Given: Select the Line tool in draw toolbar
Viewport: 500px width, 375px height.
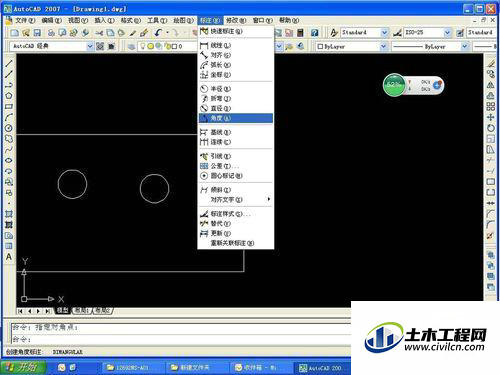Looking at the screenshot, I should 9,63.
